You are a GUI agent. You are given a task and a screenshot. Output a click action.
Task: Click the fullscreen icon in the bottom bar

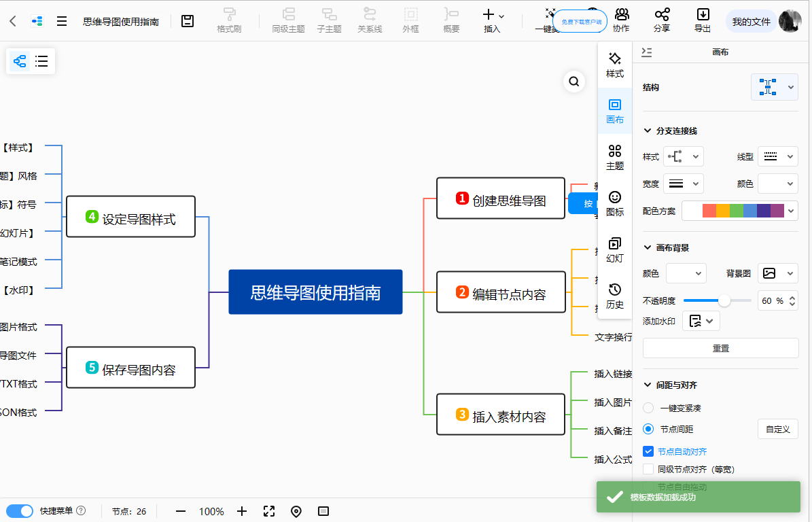point(269,511)
